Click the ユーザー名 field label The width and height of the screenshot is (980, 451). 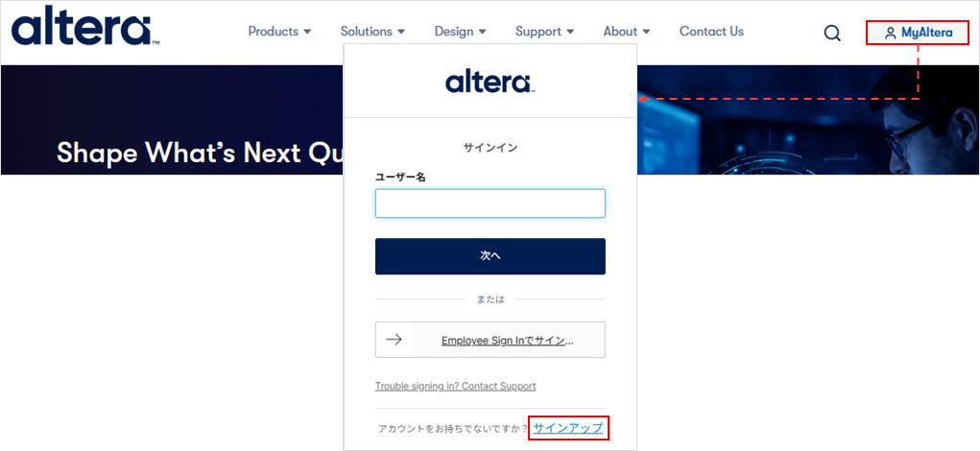(400, 178)
